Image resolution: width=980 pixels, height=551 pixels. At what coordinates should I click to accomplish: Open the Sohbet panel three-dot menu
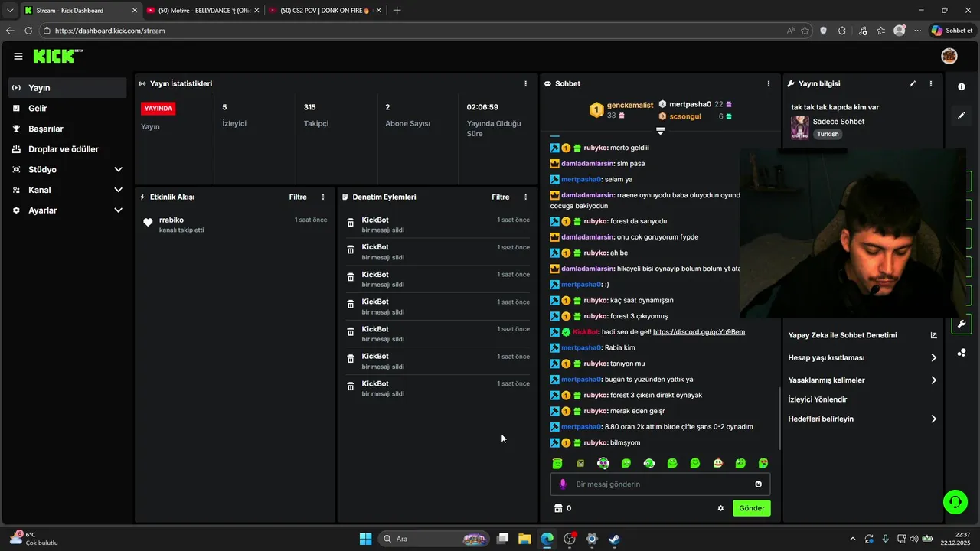pos(769,83)
